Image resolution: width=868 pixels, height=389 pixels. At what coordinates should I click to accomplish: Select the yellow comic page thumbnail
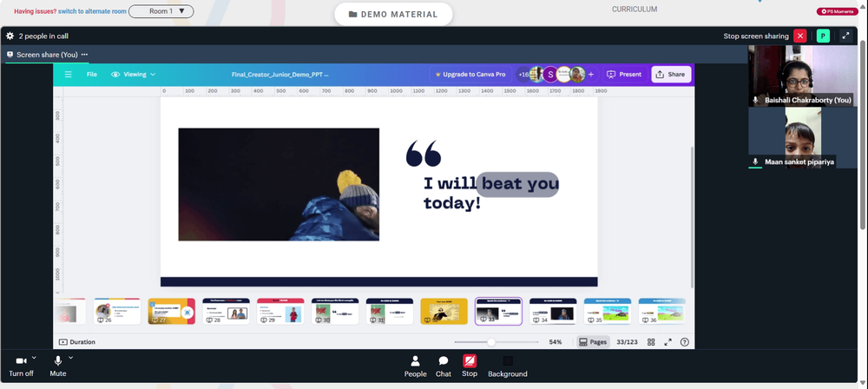pyautogui.click(x=444, y=311)
